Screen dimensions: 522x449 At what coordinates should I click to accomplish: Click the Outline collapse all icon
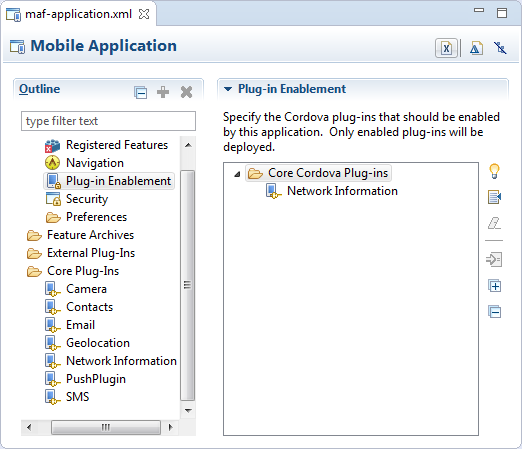[x=140, y=92]
